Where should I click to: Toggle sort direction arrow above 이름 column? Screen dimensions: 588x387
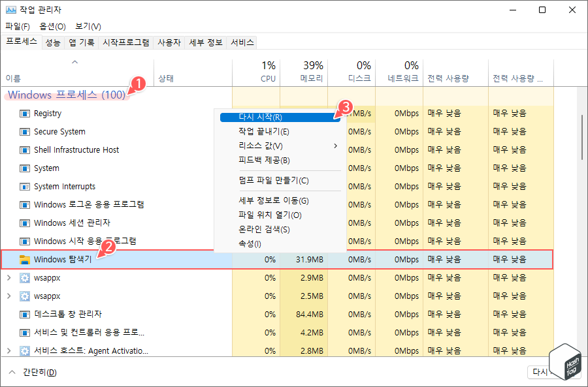tap(75, 62)
